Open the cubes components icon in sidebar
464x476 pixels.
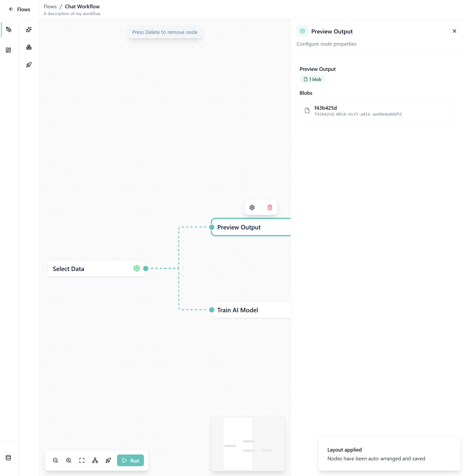pyautogui.click(x=29, y=47)
